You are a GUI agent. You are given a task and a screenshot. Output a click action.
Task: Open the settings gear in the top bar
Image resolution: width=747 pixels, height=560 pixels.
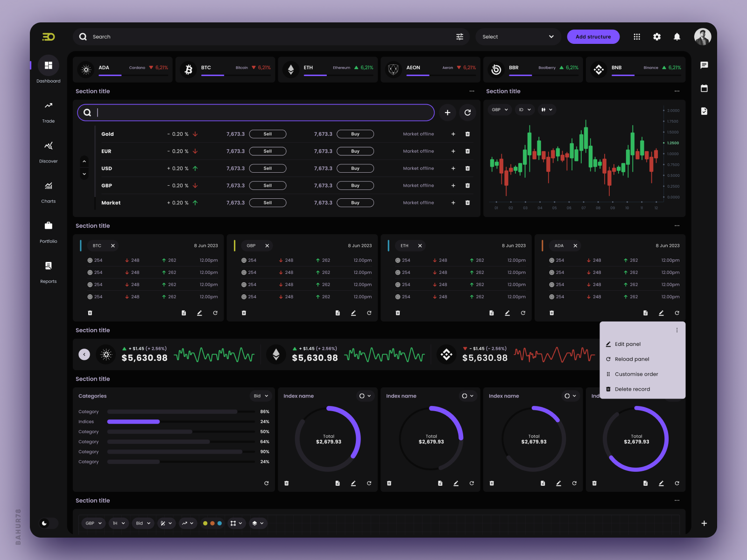point(657,36)
